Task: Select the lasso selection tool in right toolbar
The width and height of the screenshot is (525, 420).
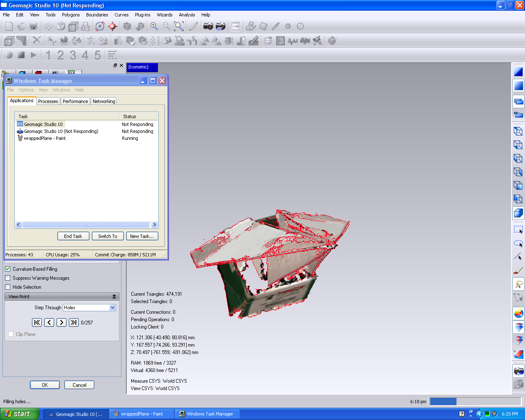Action: point(518,284)
